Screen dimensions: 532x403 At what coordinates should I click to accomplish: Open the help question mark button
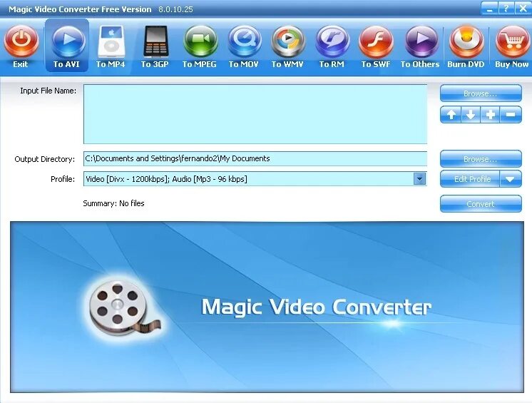coord(506,8)
